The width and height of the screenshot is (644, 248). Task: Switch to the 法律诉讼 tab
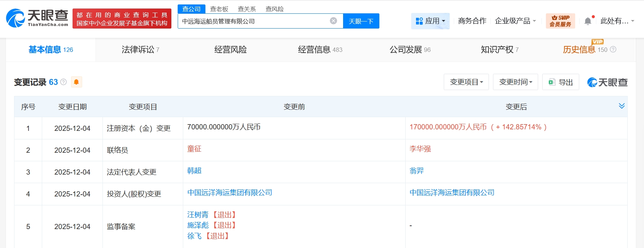click(x=140, y=50)
